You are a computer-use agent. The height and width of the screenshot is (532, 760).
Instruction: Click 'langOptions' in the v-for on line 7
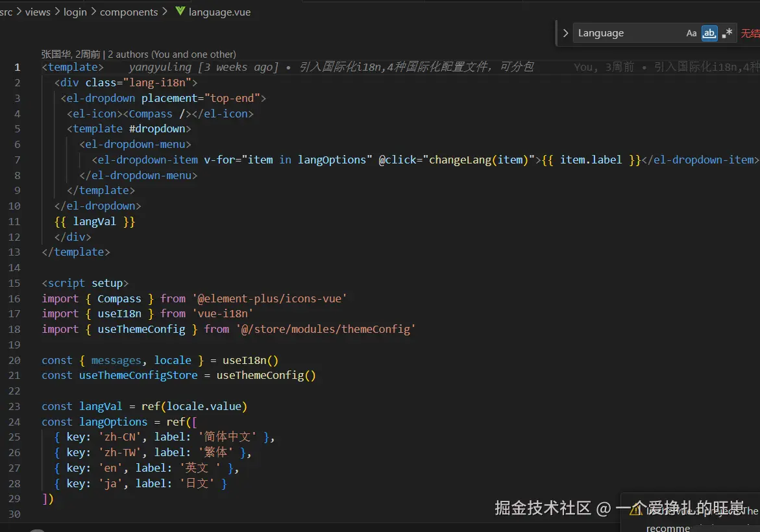(x=332, y=160)
